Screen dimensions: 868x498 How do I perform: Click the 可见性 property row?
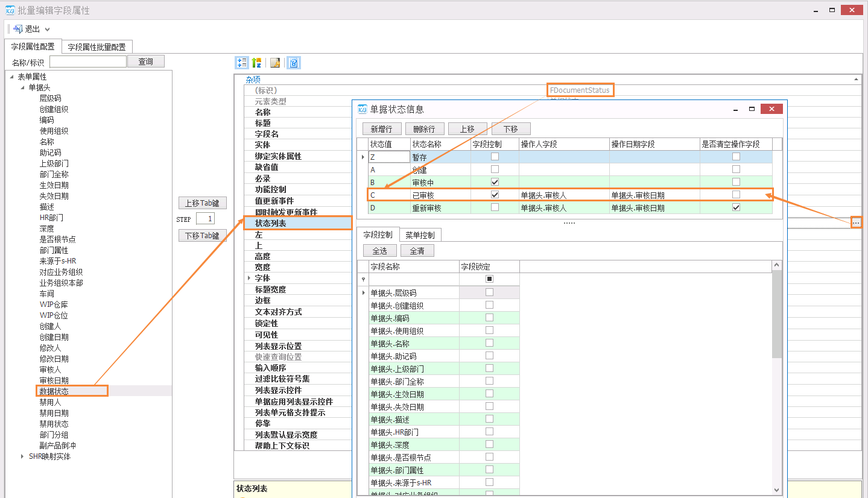(298, 335)
